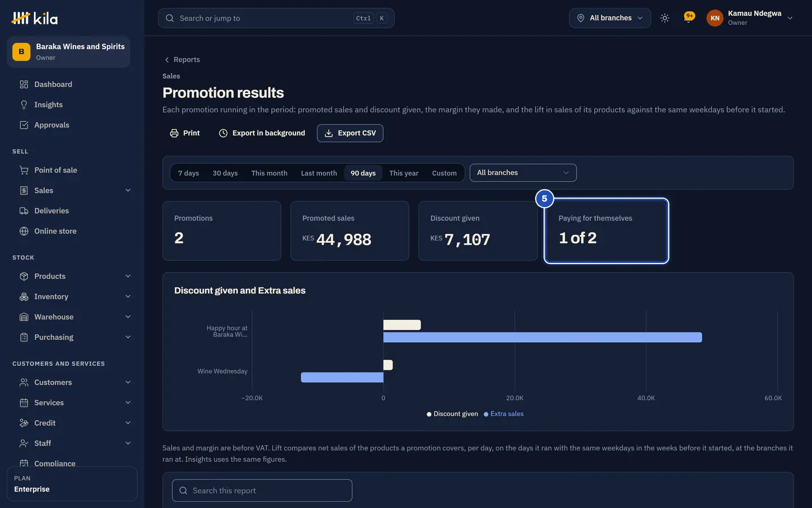Click the Happy hour Extra sales bar
The image size is (812, 508).
pos(542,338)
